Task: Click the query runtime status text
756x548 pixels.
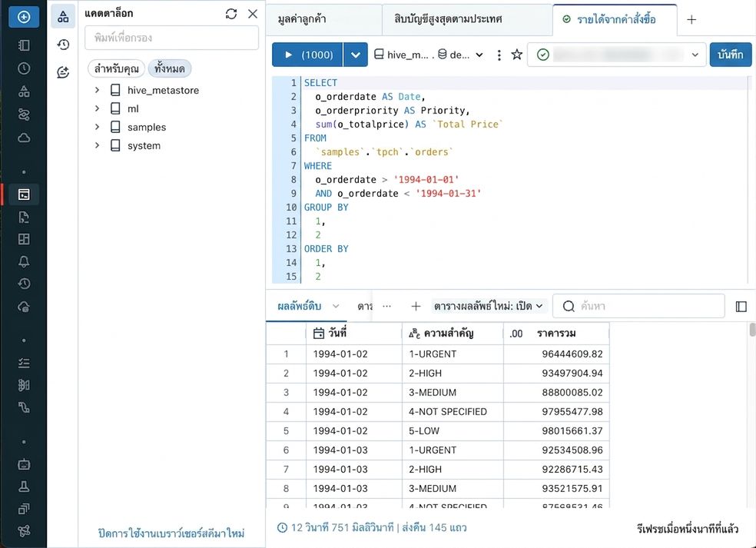Action: pyautogui.click(x=372, y=528)
